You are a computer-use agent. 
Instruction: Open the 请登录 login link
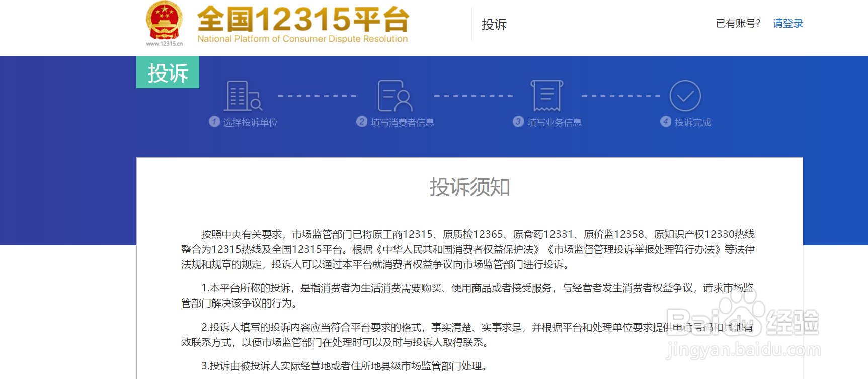(788, 24)
